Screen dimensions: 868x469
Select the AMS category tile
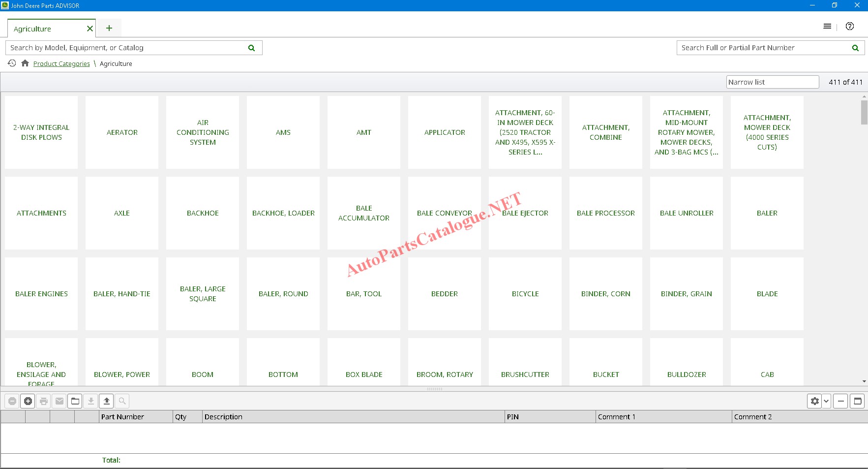coord(283,132)
